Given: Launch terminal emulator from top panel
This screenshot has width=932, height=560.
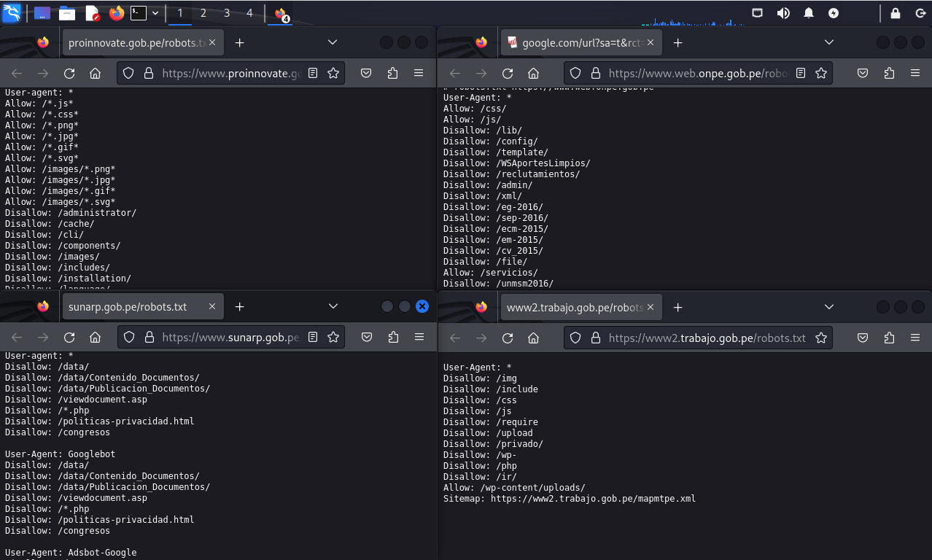Looking at the screenshot, I should pyautogui.click(x=138, y=13).
